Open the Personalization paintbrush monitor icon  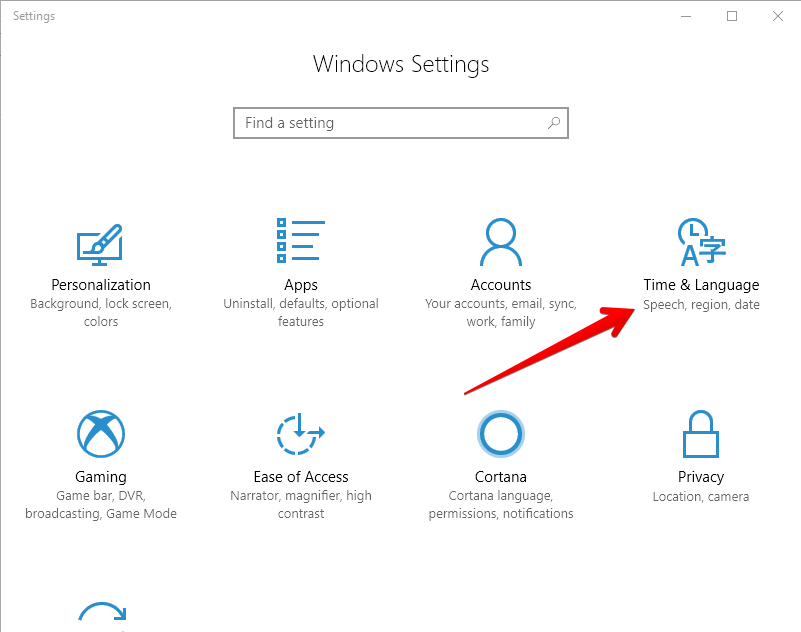tap(100, 245)
